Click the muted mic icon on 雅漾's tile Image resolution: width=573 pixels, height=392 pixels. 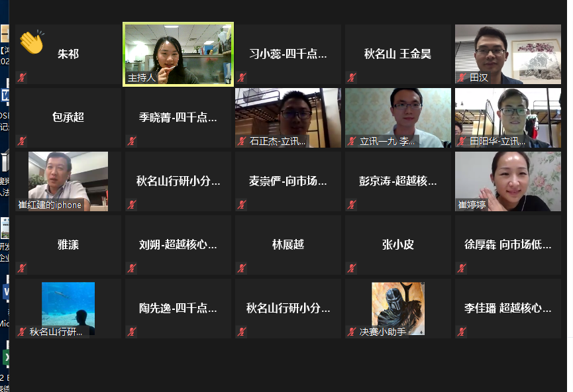point(22,268)
